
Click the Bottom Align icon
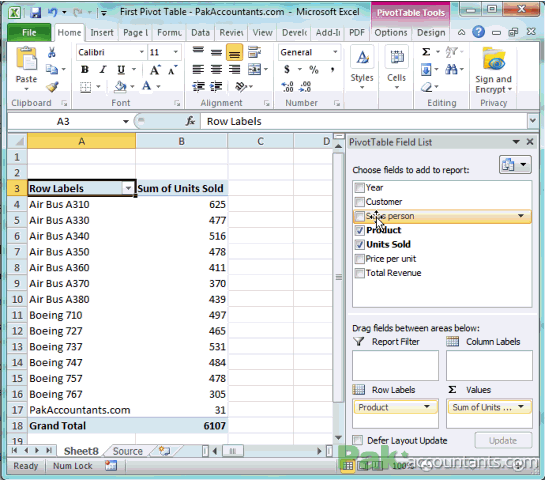[234, 53]
